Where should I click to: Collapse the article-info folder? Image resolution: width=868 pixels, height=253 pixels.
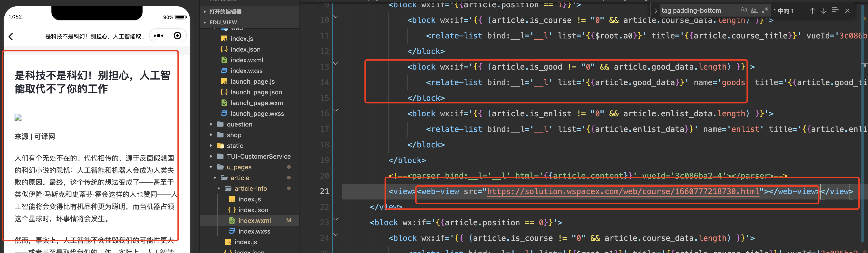[x=219, y=188]
